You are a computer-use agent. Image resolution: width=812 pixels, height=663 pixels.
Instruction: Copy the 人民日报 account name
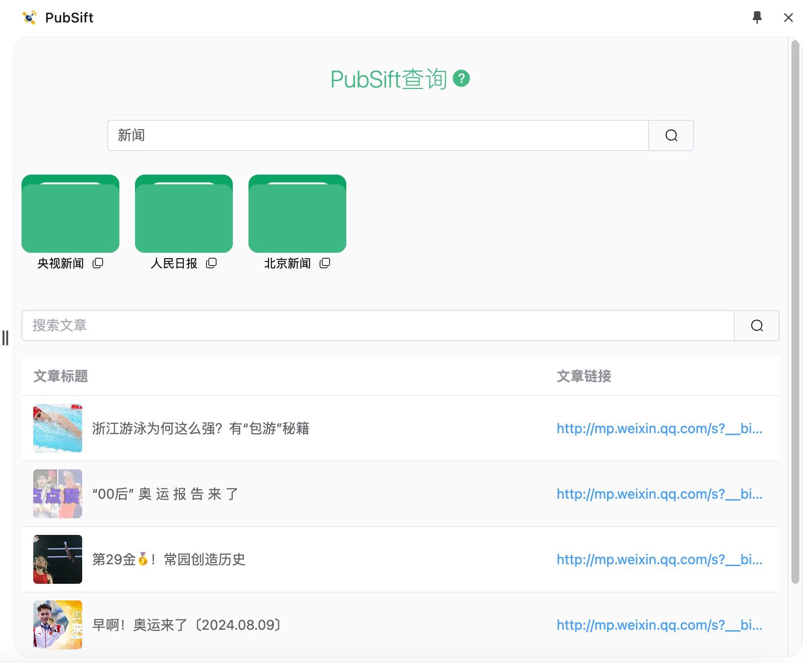coord(211,264)
